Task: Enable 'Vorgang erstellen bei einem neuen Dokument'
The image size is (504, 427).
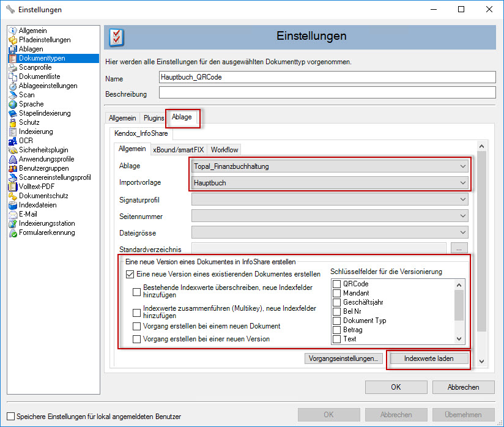Action: point(137,327)
